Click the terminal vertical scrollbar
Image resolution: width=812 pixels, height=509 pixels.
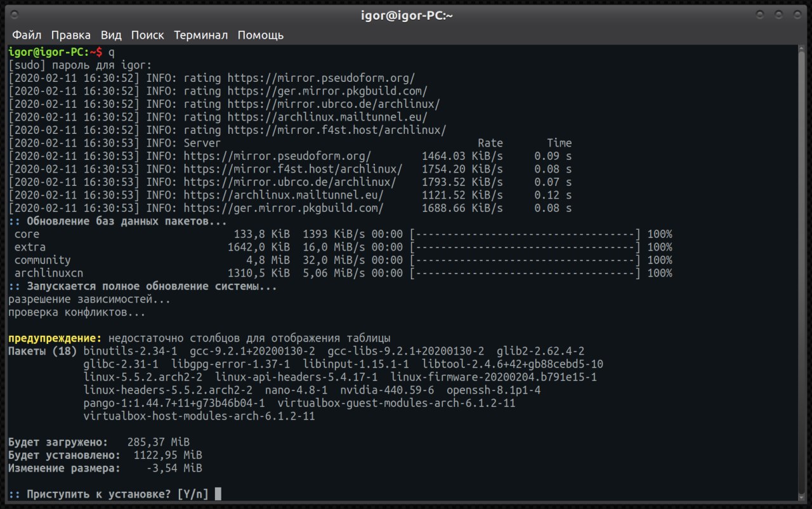(x=801, y=273)
